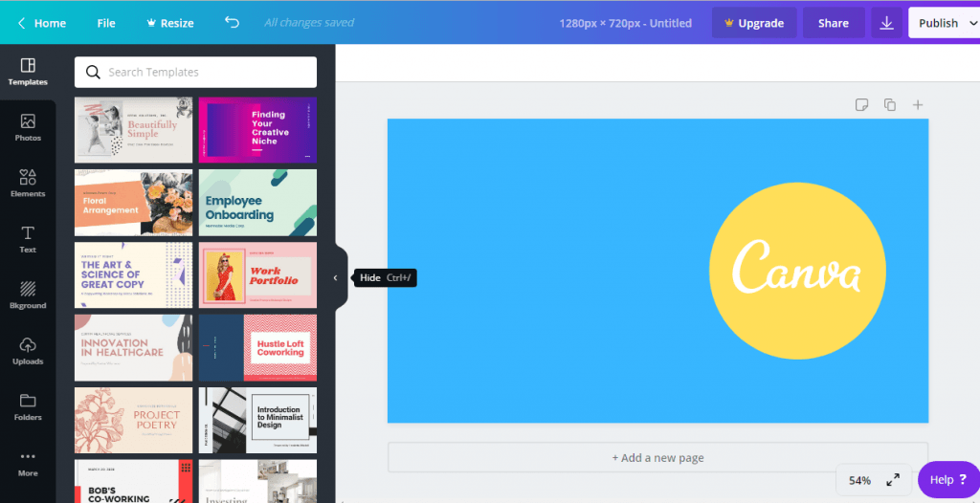Click the duplicate page icon

[x=890, y=105]
